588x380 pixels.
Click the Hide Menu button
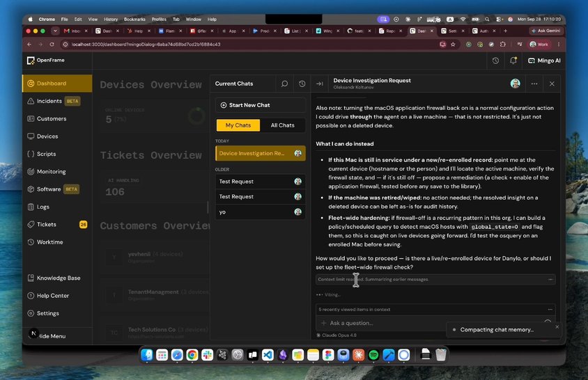(52, 336)
